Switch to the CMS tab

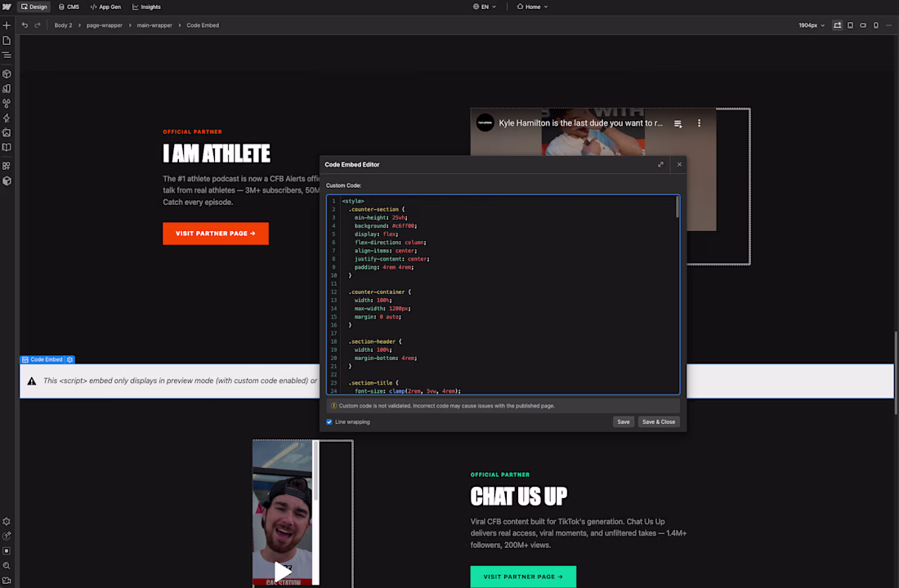click(x=69, y=7)
